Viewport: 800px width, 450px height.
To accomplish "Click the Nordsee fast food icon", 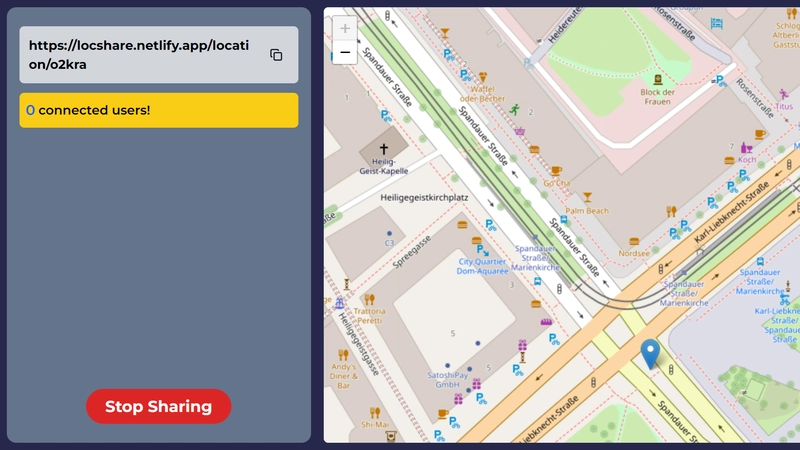I will [x=634, y=241].
